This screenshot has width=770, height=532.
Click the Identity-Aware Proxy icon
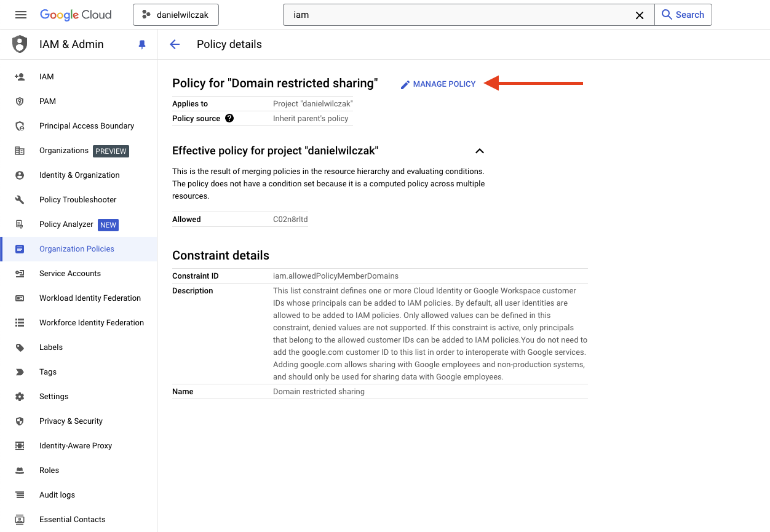pyautogui.click(x=20, y=446)
